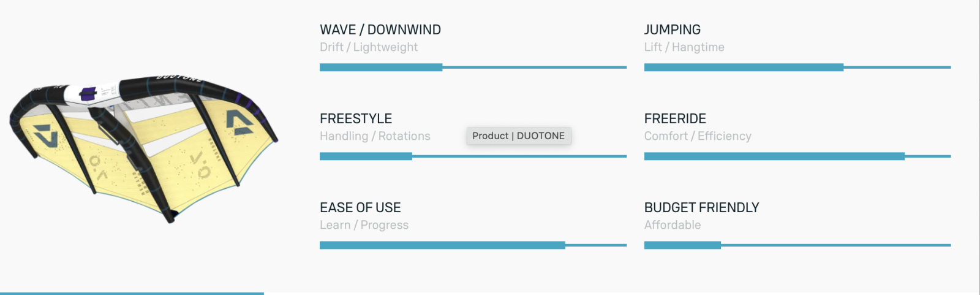The image size is (980, 295).
Task: Click the Learn / Progress subtitle
Action: [x=364, y=225]
